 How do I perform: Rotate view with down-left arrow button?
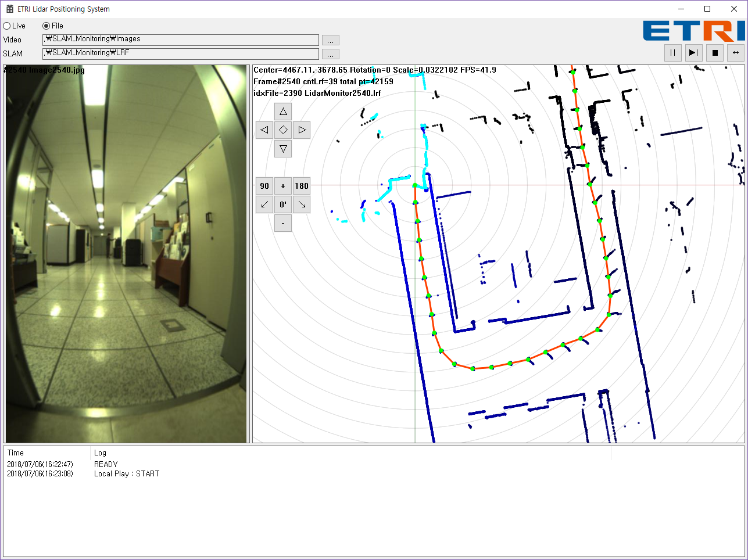coord(264,204)
